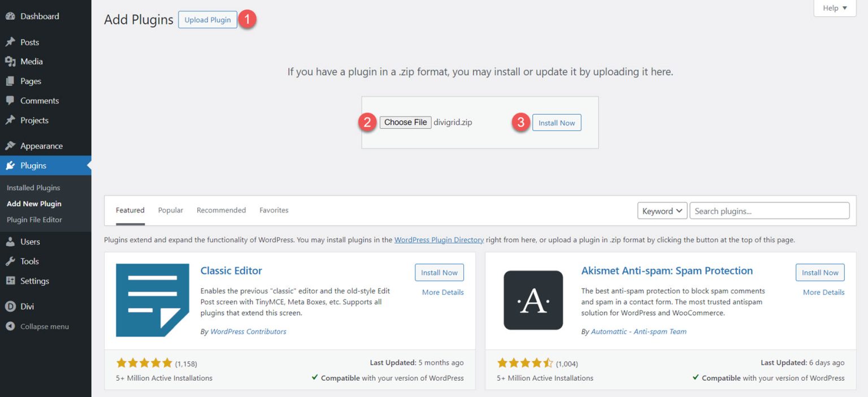
Task: Open the Keyword search filter dropdown
Action: click(x=662, y=210)
